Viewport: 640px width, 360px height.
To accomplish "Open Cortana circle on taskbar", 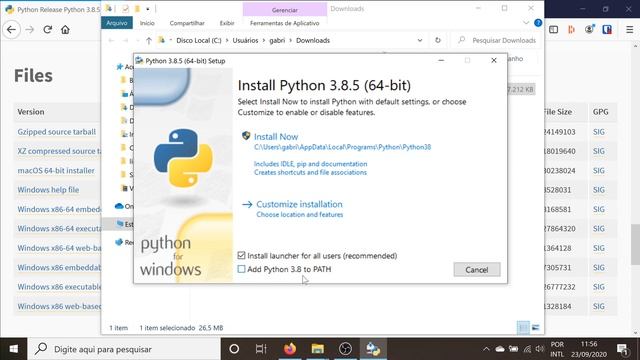I will 234,349.
